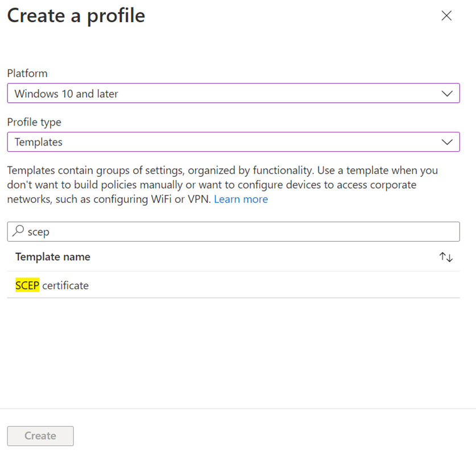Click the X icon to close the panel
The width and height of the screenshot is (476, 466).
(x=447, y=16)
